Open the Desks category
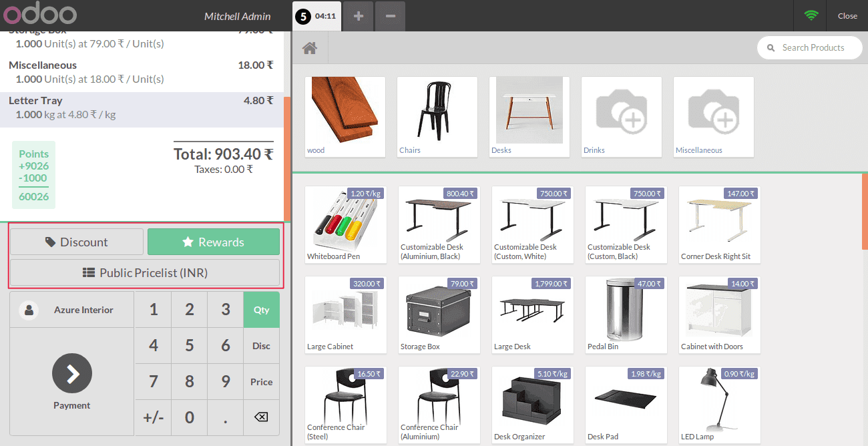868x446 pixels. point(529,117)
